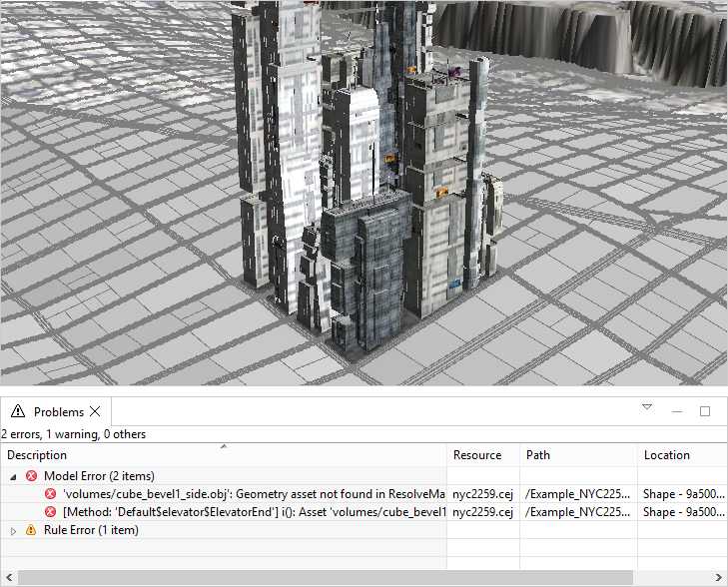Screen dimensions: 728x587
Task: Maximize the Problems panel
Action: 704,411
